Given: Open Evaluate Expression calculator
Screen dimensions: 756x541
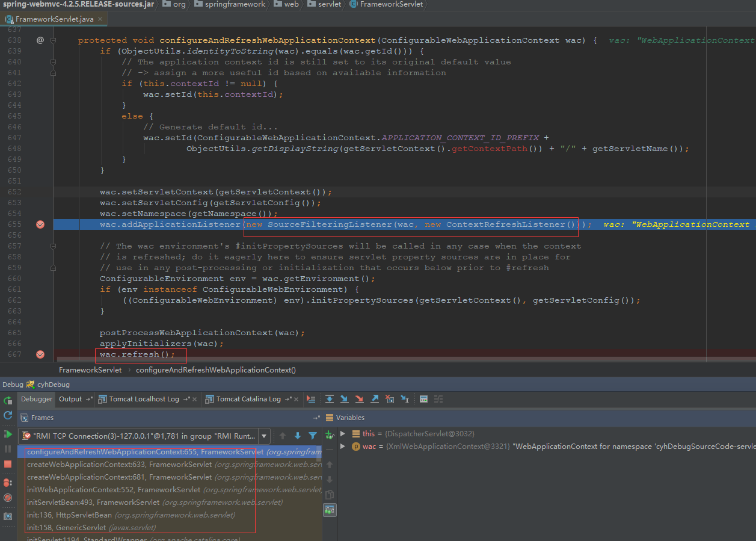Looking at the screenshot, I should [x=423, y=399].
